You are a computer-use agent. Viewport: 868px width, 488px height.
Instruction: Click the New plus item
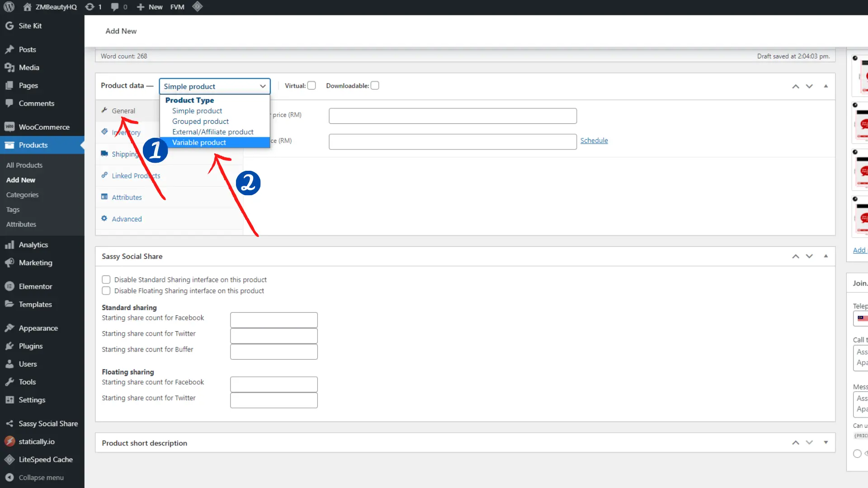[150, 7]
